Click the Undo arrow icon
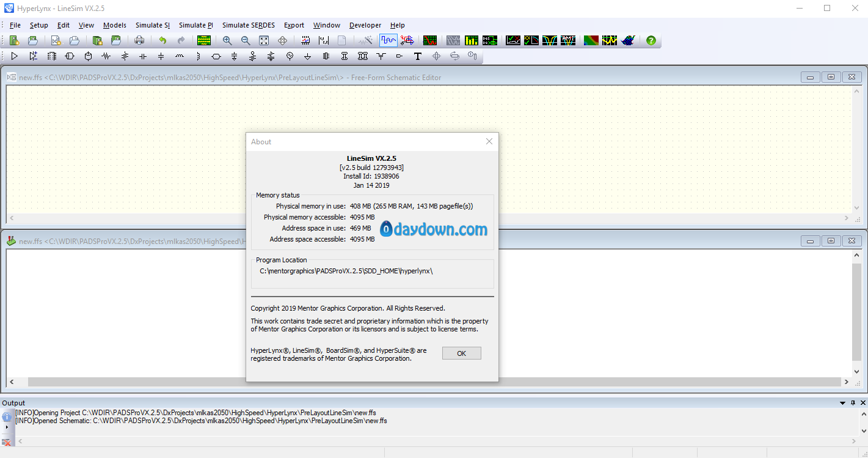 pyautogui.click(x=162, y=40)
